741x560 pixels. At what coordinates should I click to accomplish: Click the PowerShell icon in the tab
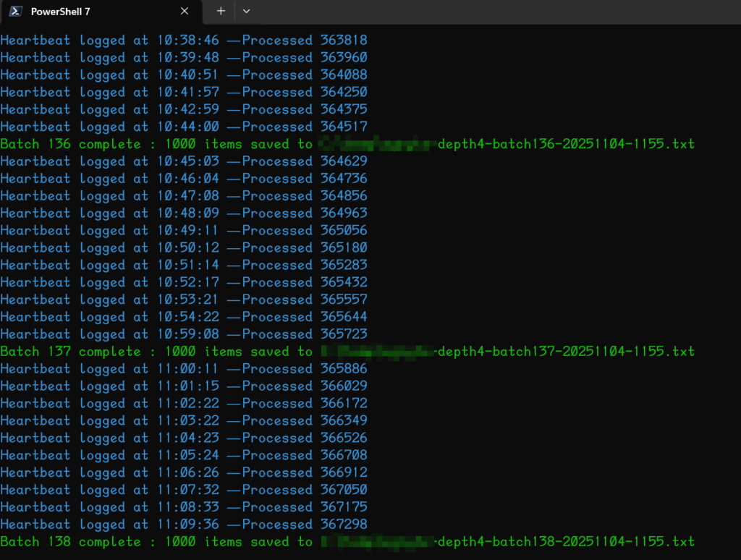coord(15,12)
